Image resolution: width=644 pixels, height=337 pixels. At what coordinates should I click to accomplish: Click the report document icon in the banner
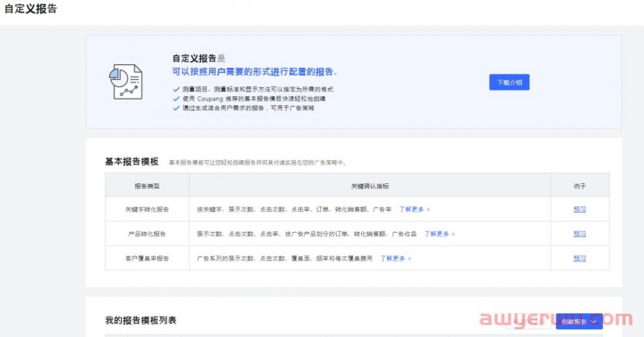[x=126, y=82]
